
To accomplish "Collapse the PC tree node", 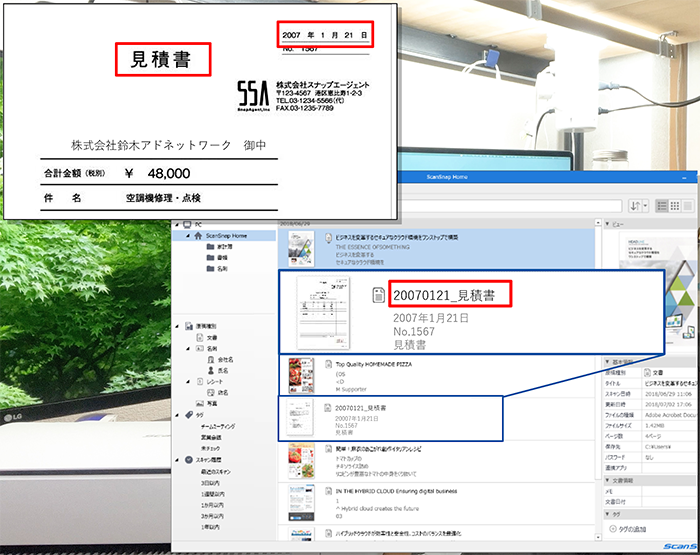I will click(x=177, y=225).
